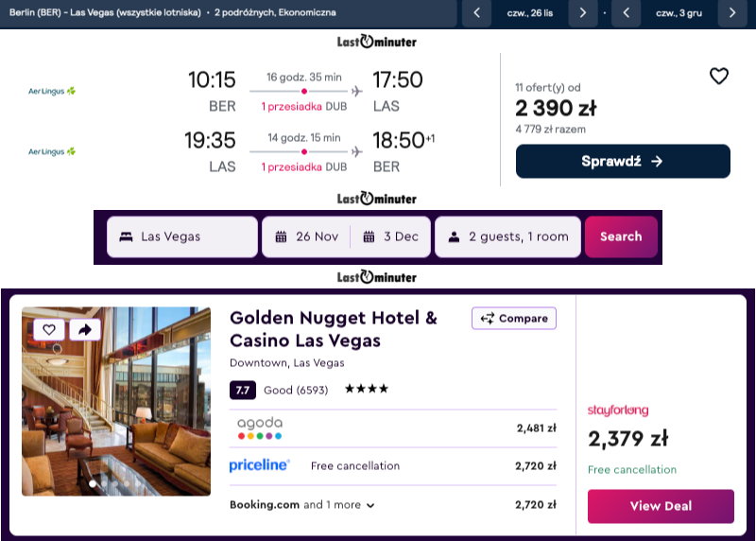Share the Golden Nugget hotel listing
756x541 pixels.
(x=85, y=330)
